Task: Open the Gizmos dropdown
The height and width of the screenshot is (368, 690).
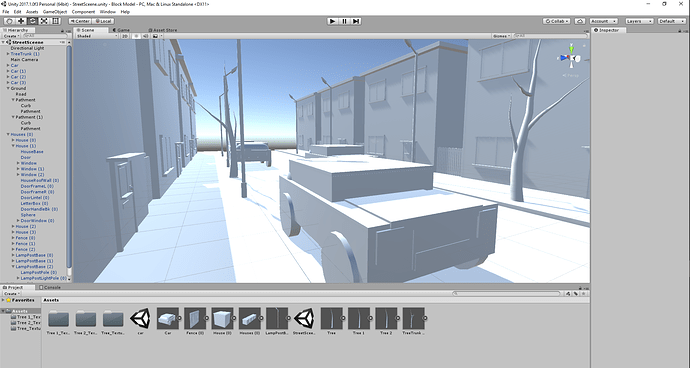Action: tap(501, 36)
